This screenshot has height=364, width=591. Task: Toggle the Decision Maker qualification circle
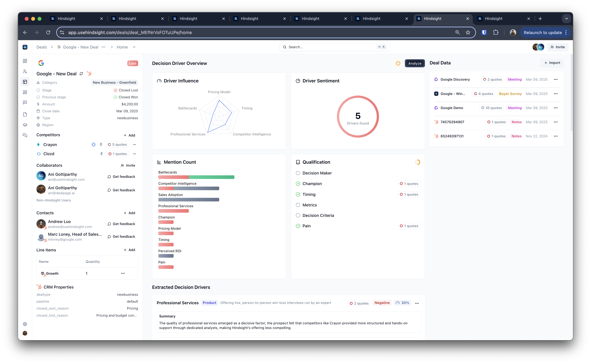[x=298, y=173]
